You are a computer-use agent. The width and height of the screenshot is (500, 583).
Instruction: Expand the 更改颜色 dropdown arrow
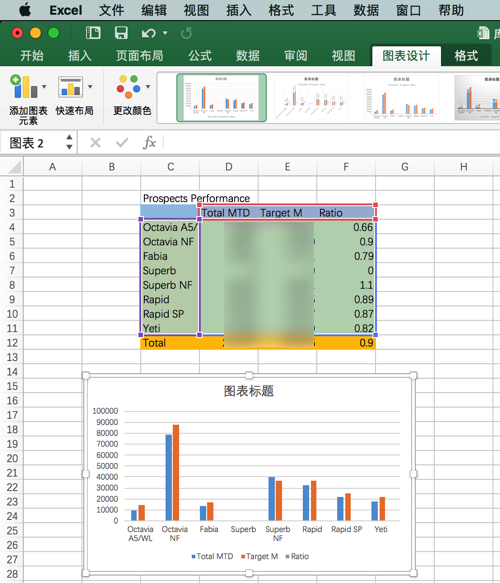[148, 87]
